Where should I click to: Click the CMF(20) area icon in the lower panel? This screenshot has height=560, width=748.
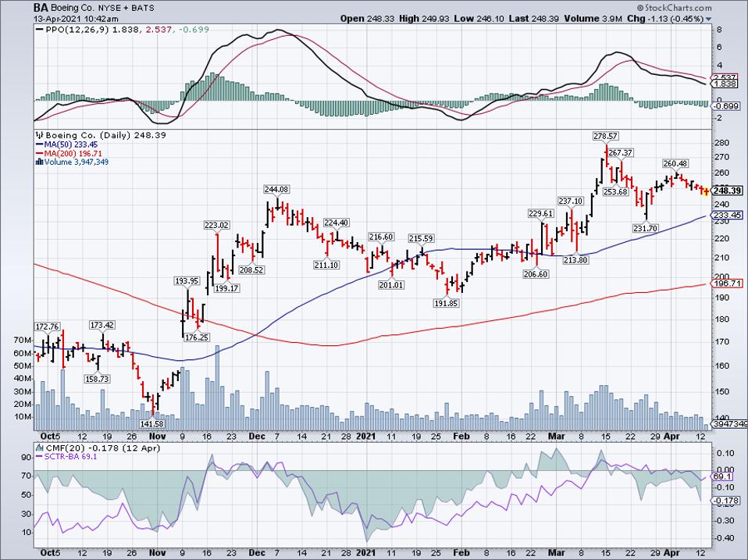pos(40,448)
